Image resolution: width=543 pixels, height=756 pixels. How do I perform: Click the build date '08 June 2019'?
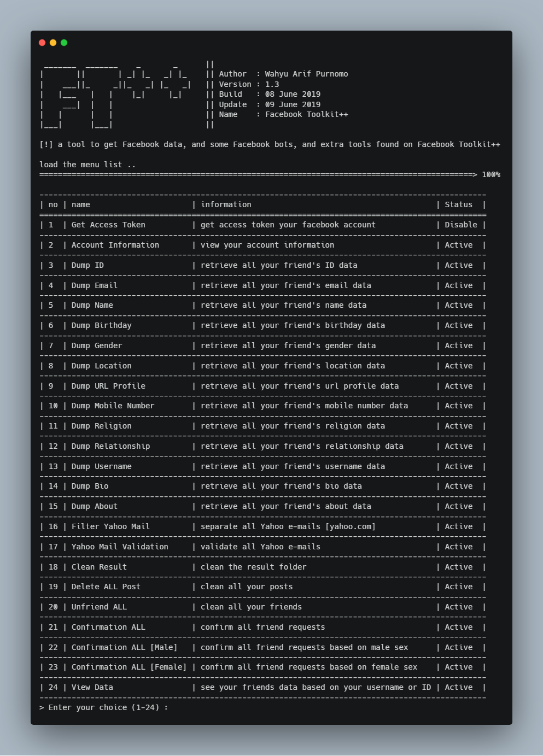tap(293, 94)
